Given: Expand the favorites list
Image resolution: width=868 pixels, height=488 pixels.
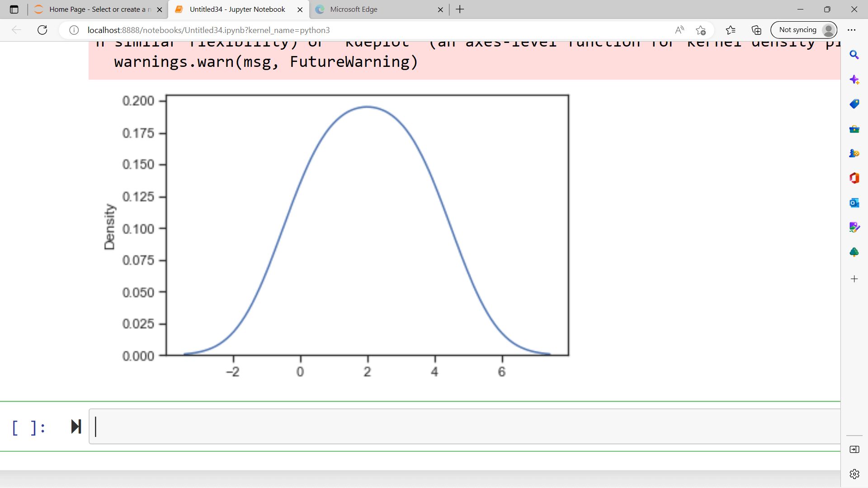Looking at the screenshot, I should tap(731, 30).
